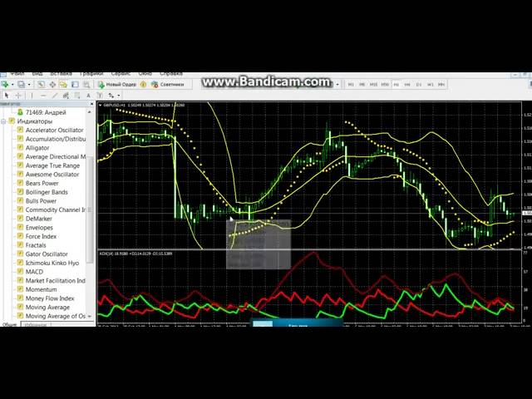Select Awesome Oscillator indicator
This screenshot has height=399, width=532.
point(52,175)
